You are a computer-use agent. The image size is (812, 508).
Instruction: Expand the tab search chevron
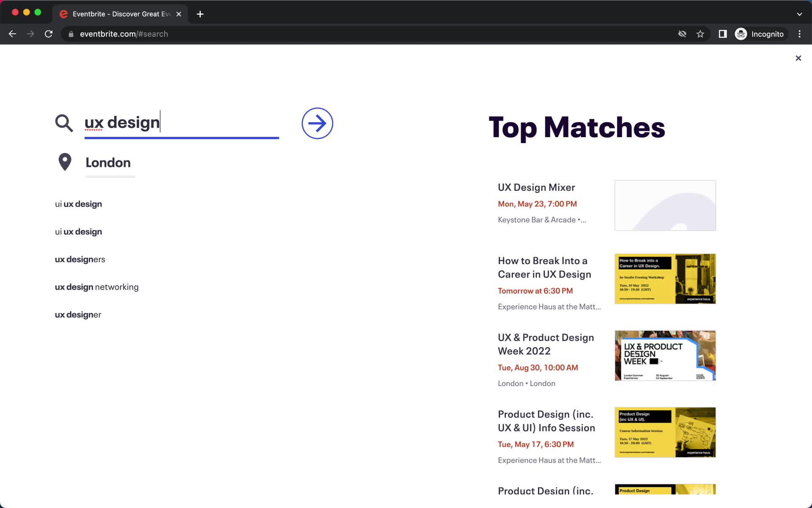(799, 14)
